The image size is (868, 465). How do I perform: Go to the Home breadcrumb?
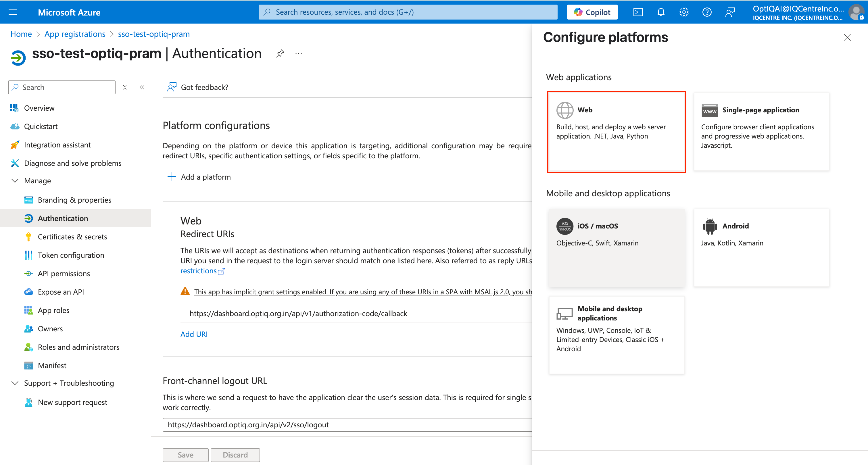click(21, 34)
